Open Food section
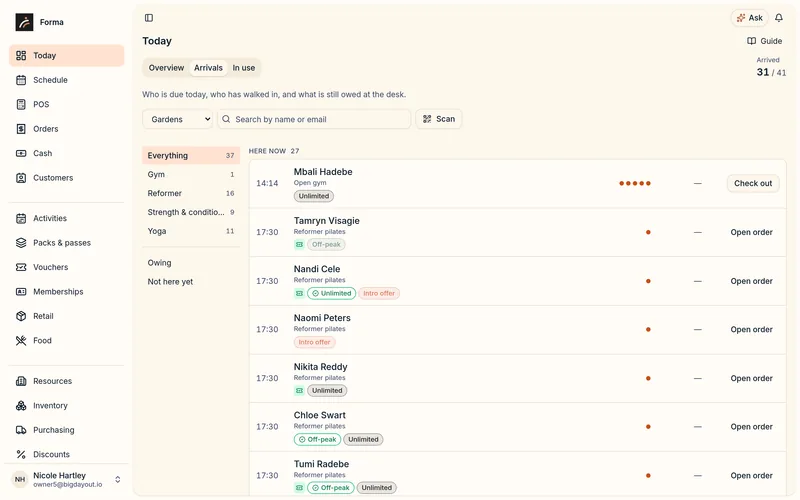Viewport: 800px width, 500px height. click(x=66, y=341)
